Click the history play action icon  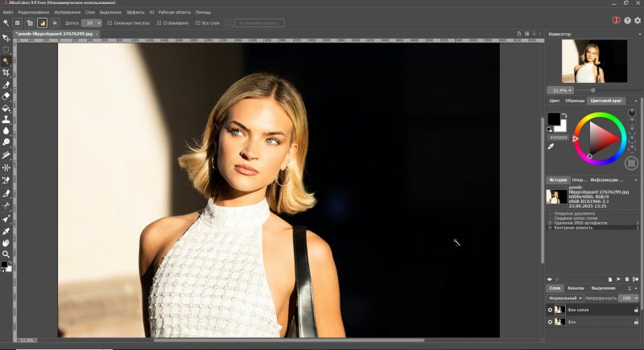(x=618, y=279)
